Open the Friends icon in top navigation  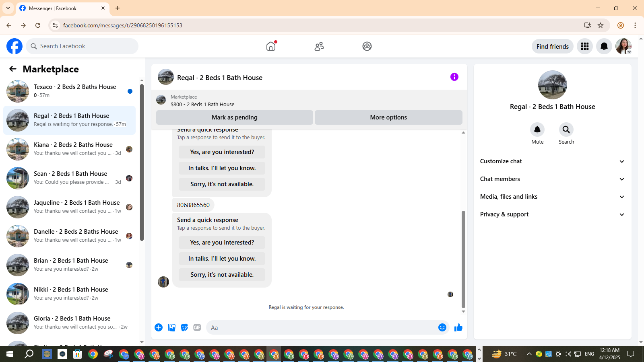click(319, 46)
